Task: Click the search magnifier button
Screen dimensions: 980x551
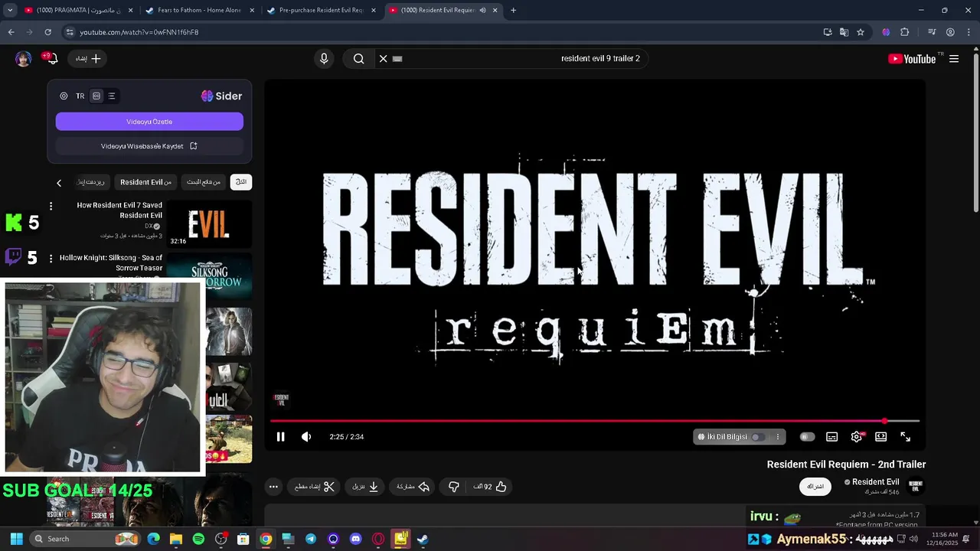Action: [358, 59]
